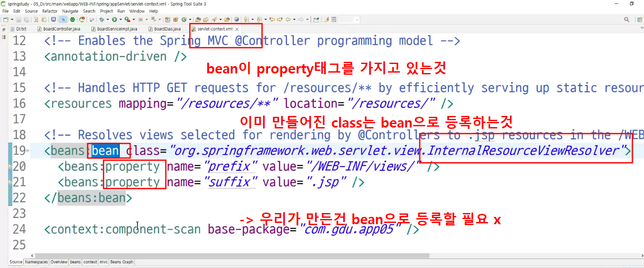Screen dimensions: 644x268
Task: Open the Help menu
Action: pos(153,11)
